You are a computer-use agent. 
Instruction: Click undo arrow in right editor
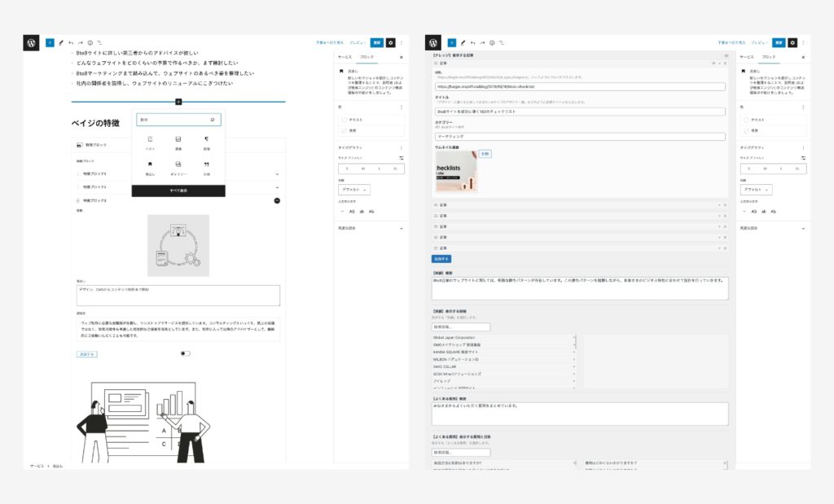[x=472, y=42]
